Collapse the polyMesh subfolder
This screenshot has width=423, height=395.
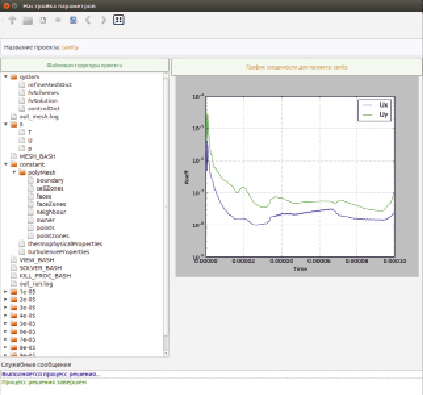(x=14, y=172)
